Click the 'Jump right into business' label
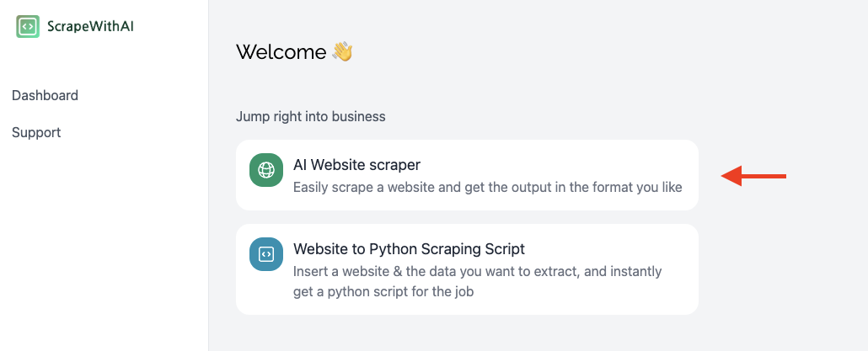The image size is (868, 351). pos(310,117)
